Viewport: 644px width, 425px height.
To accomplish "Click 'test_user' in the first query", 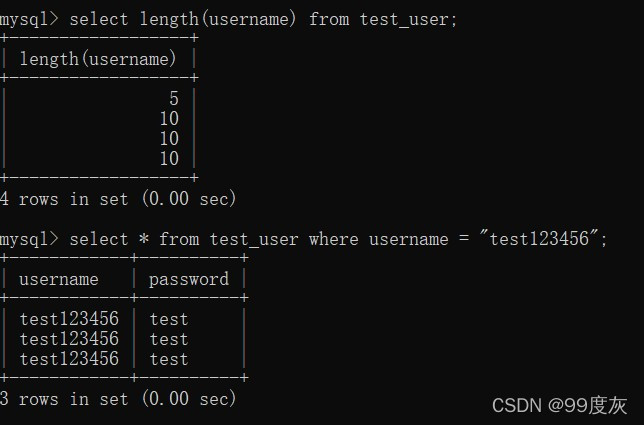I will click(x=404, y=20).
